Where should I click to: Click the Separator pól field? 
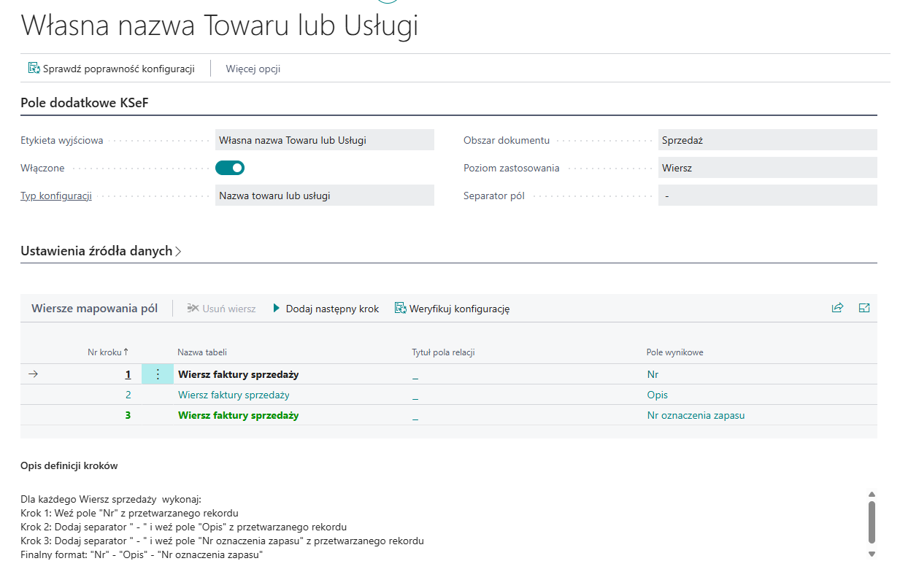766,196
